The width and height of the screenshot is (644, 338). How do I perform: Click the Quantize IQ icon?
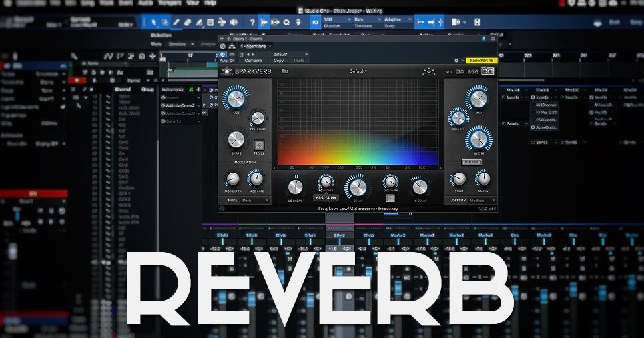coord(315,22)
